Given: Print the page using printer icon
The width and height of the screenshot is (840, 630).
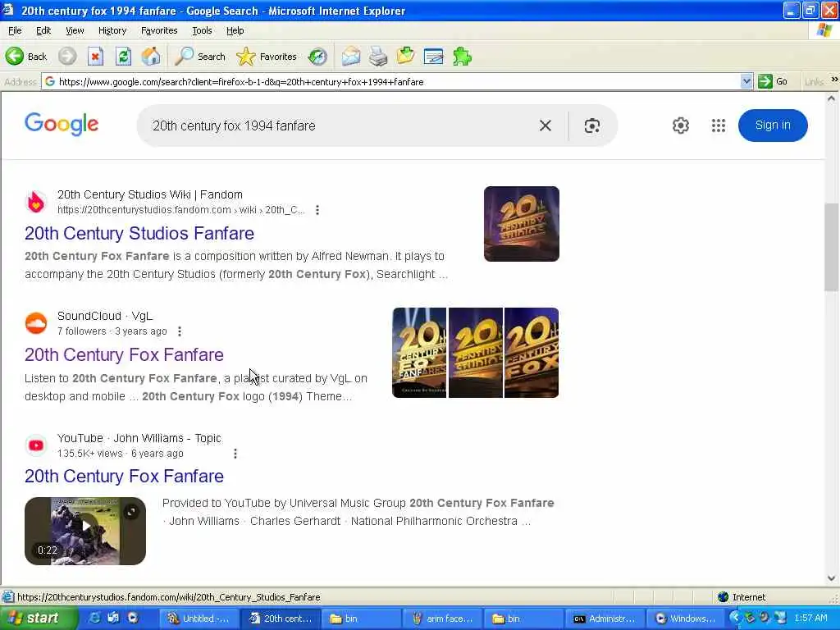Looking at the screenshot, I should pyautogui.click(x=378, y=57).
